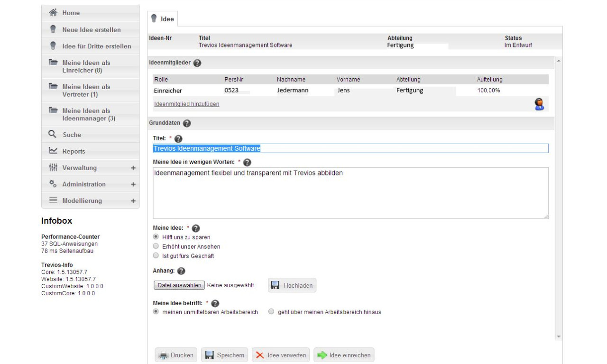Go to Home in the sidebar
Image resolution: width=607 pixels, height=364 pixels.
tap(91, 13)
